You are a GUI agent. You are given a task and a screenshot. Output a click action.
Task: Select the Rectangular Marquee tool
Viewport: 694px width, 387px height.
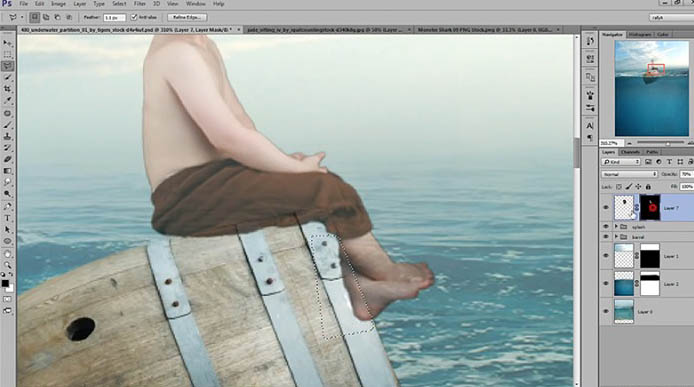tap(8, 54)
